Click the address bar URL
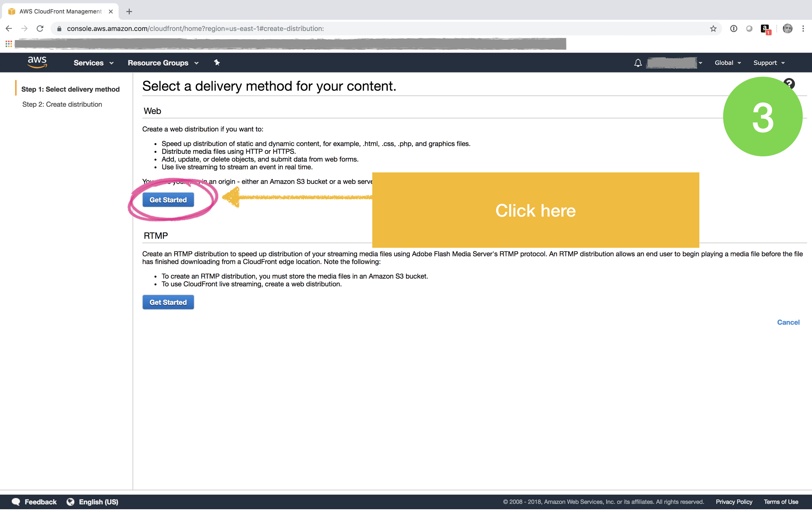The image size is (812, 514). click(x=195, y=29)
